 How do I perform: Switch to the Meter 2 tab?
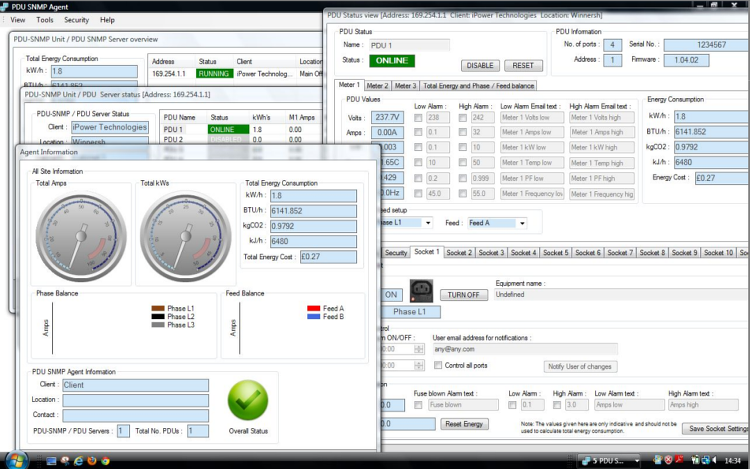tap(377, 86)
